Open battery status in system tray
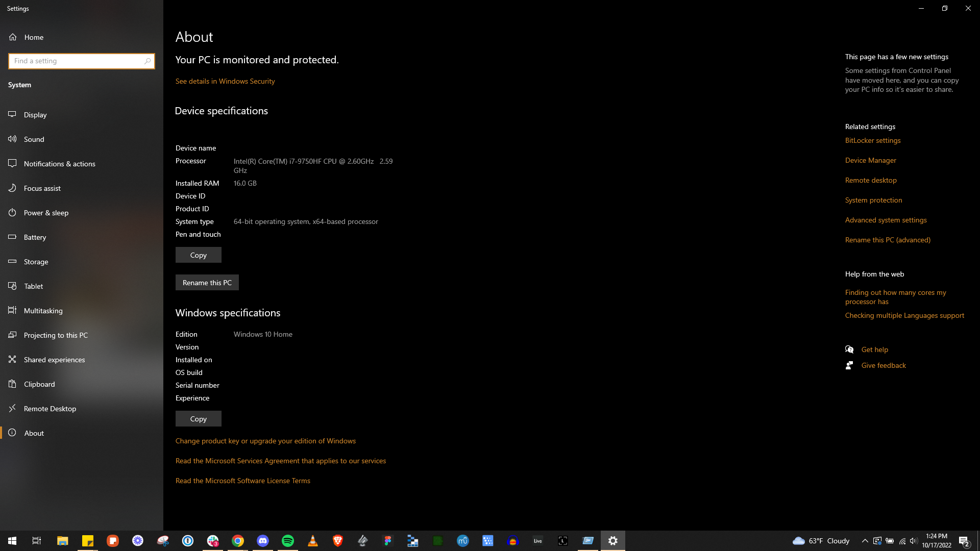This screenshot has width=980, height=551. 890,541
